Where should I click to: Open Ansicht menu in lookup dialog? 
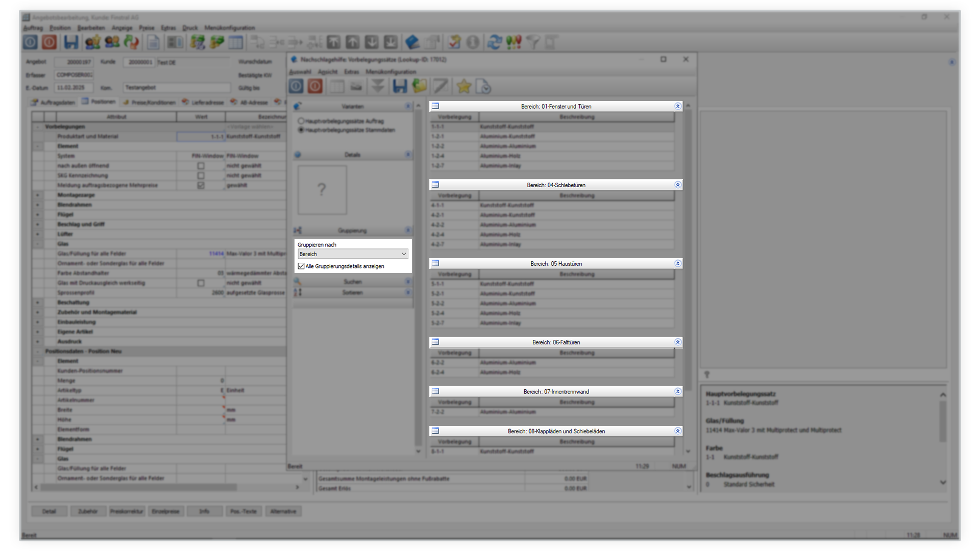click(x=328, y=72)
